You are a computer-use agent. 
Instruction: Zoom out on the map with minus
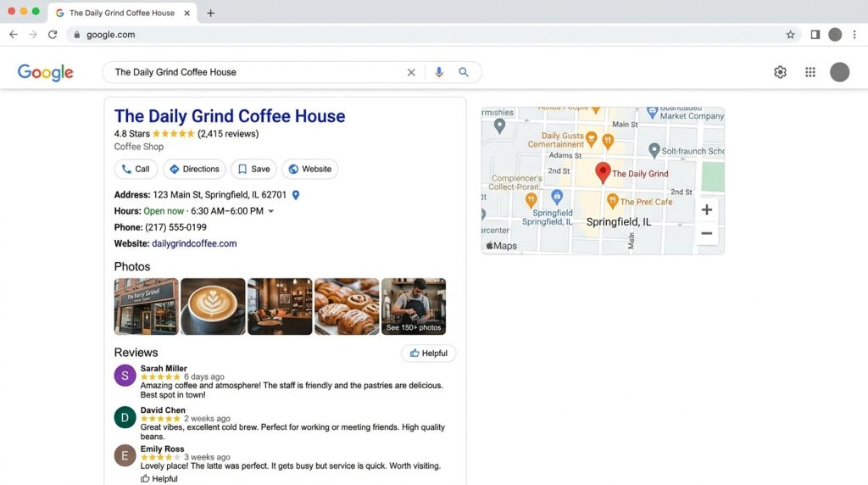[x=707, y=233]
